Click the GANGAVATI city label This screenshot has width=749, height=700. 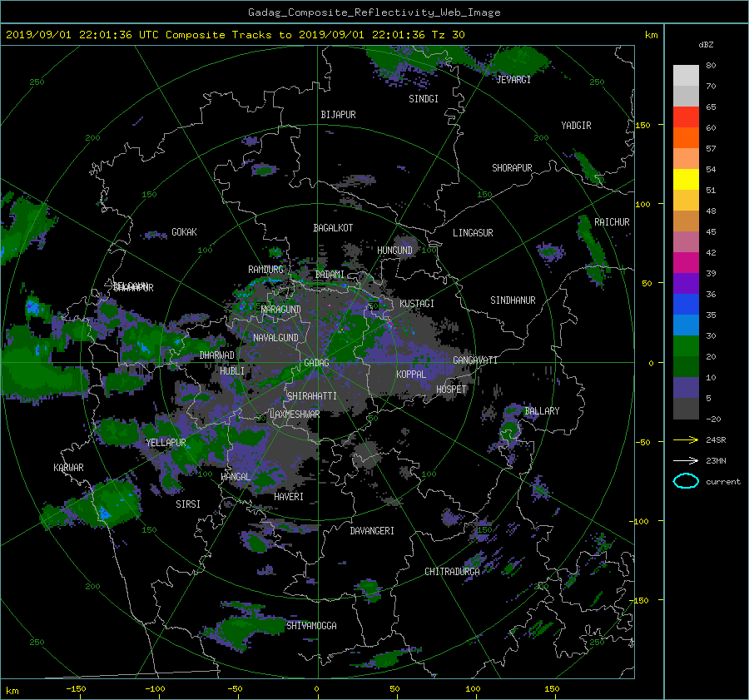pyautogui.click(x=475, y=360)
